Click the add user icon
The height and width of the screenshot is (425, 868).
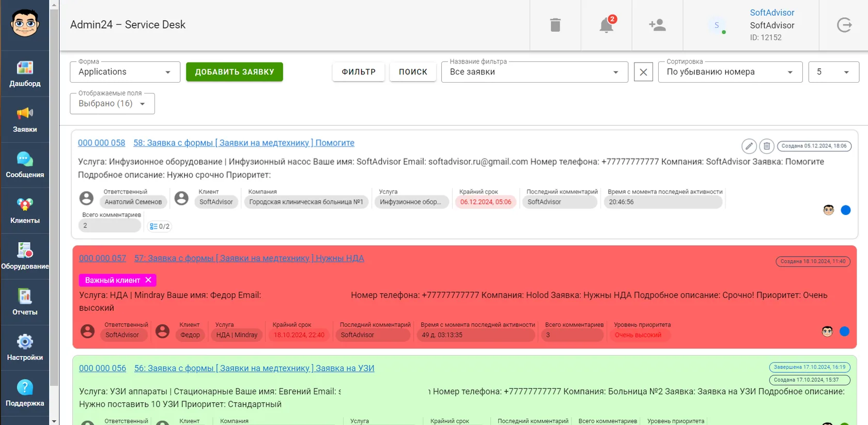coord(657,25)
